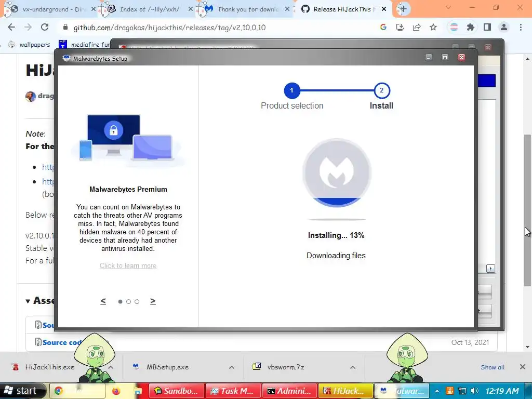Switch to HiJackThis taskbar window

pos(345,391)
